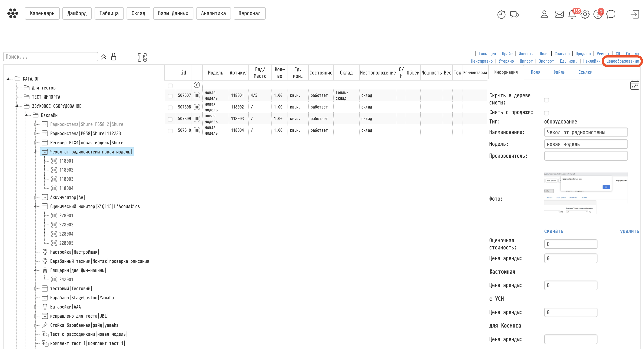This screenshot has width=644, height=349.
Task: Click the barcode add scanner icon
Action: point(142,57)
